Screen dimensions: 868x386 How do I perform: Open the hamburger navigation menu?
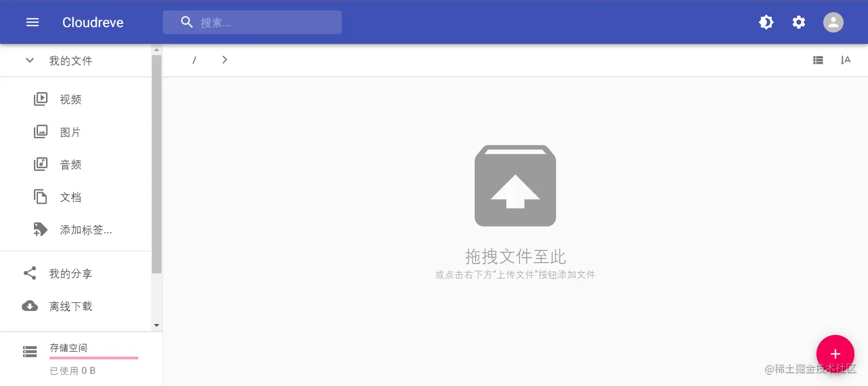click(x=33, y=22)
